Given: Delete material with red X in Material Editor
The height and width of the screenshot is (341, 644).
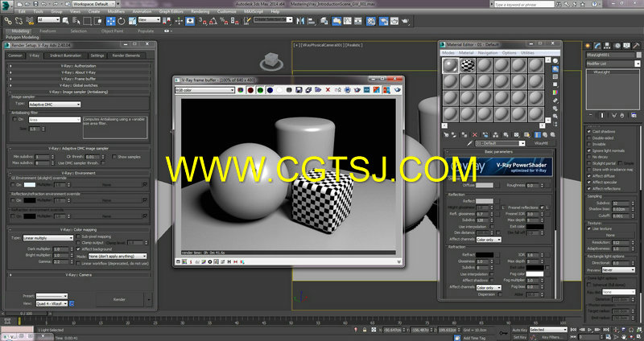Looking at the screenshot, I should click(x=475, y=134).
